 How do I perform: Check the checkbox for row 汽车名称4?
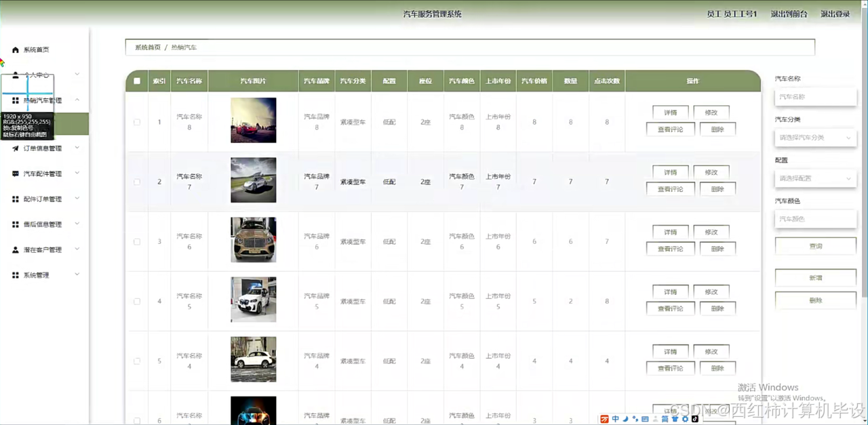(x=137, y=361)
